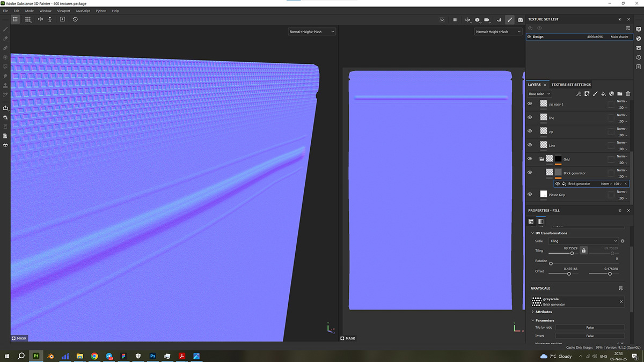Click the export textures icon in left sidebar
Viewport: 644px width, 362px height.
pyautogui.click(x=5, y=107)
